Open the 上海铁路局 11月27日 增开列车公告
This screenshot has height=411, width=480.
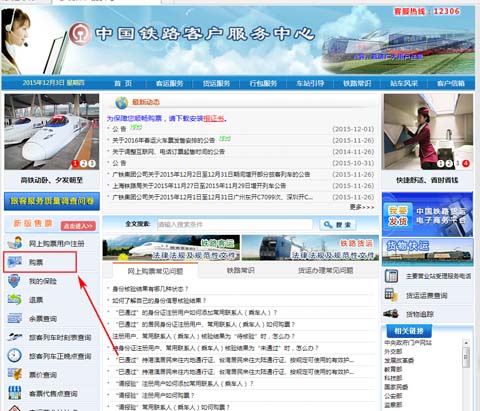point(199,186)
